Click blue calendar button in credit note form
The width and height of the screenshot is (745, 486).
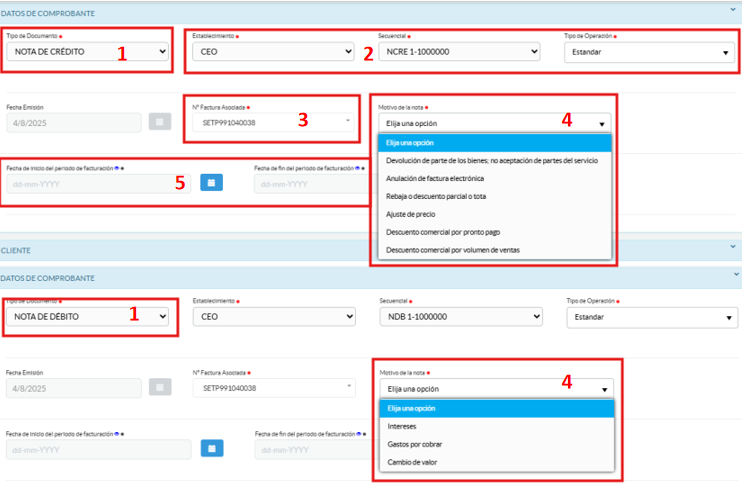[211, 183]
